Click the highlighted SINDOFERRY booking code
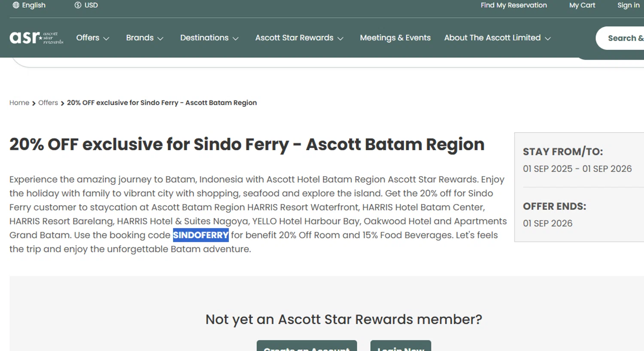The height and width of the screenshot is (351, 644). [x=201, y=235]
